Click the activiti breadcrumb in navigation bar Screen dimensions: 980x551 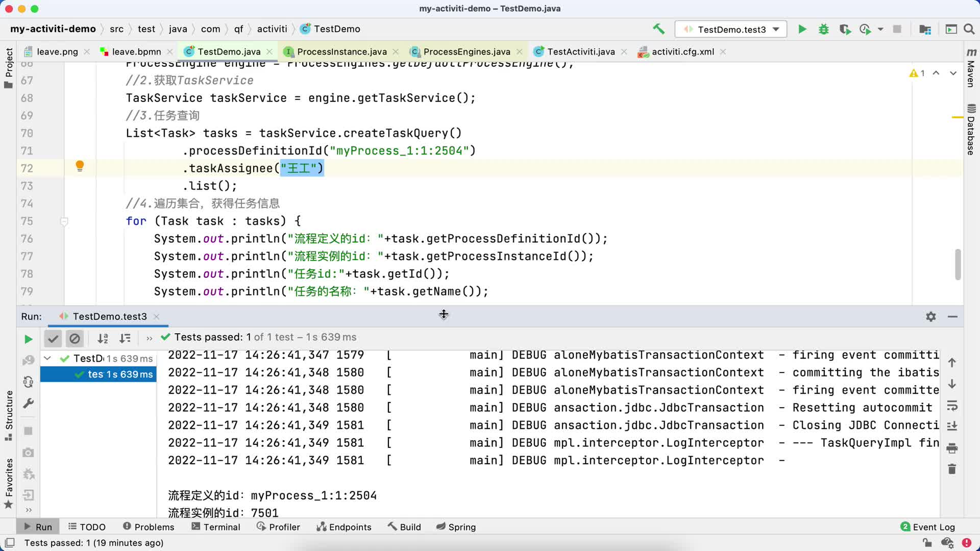click(272, 29)
